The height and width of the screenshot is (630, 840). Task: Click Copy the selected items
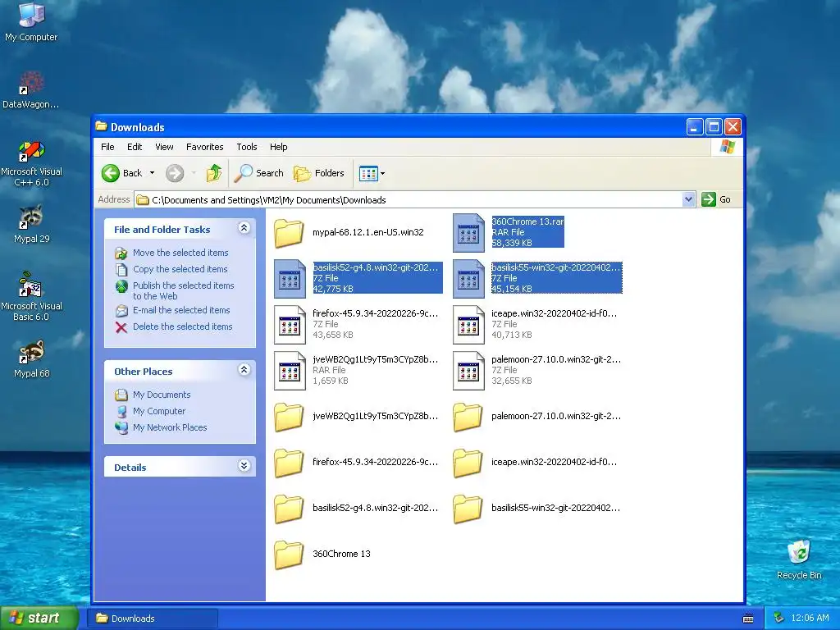(x=180, y=269)
